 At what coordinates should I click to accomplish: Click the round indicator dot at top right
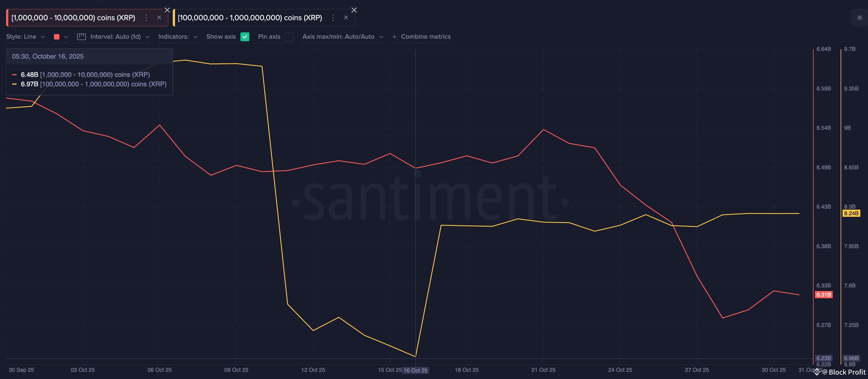pyautogui.click(x=859, y=17)
